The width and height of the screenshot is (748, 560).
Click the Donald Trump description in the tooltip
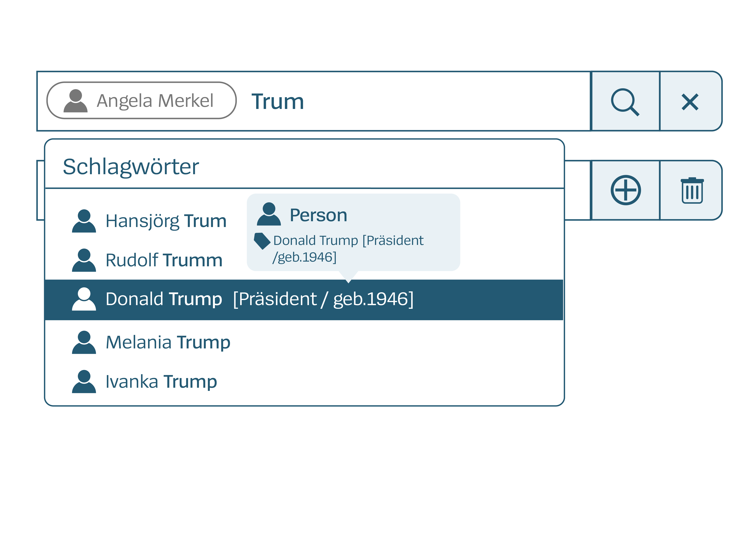point(348,248)
